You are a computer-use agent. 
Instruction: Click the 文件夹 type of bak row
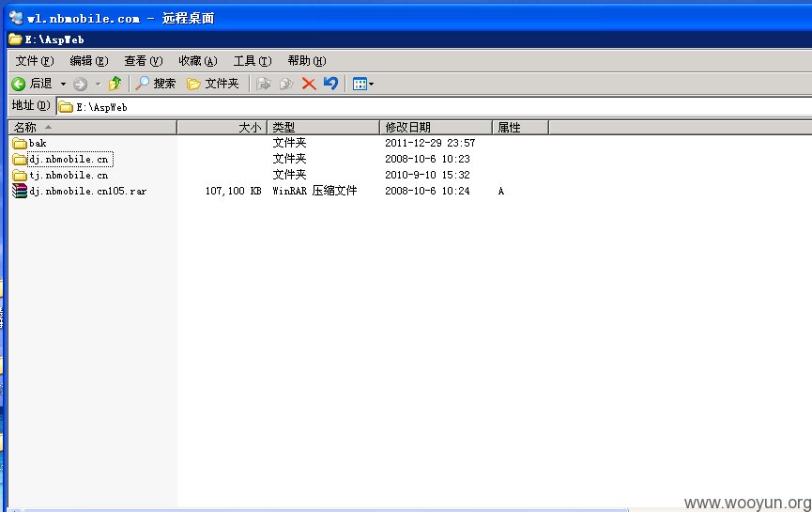[x=289, y=143]
